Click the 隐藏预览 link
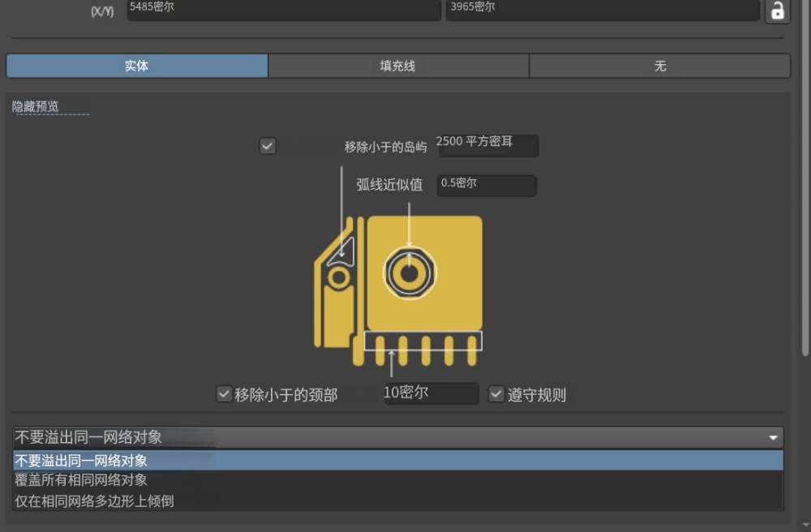Viewport: 811px width, 532px height. [35, 106]
